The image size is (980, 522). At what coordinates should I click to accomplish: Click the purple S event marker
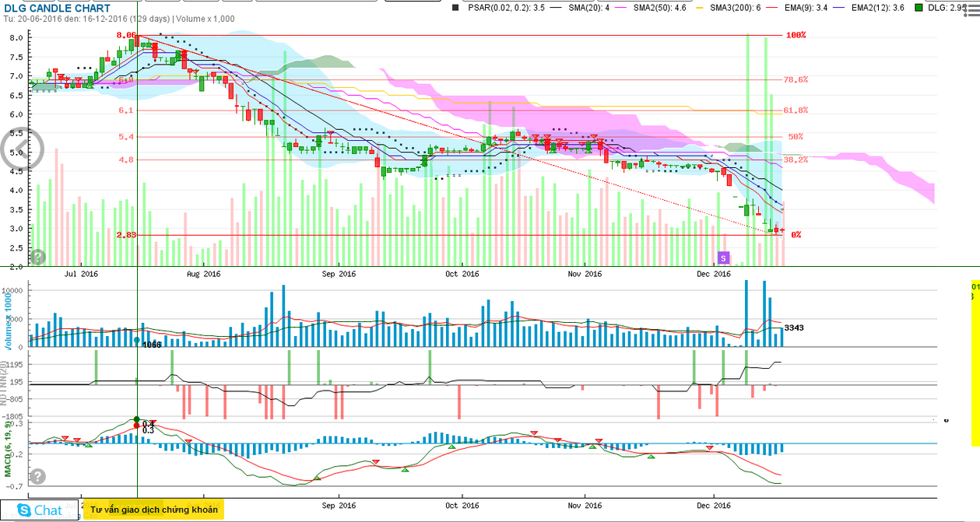(x=723, y=257)
